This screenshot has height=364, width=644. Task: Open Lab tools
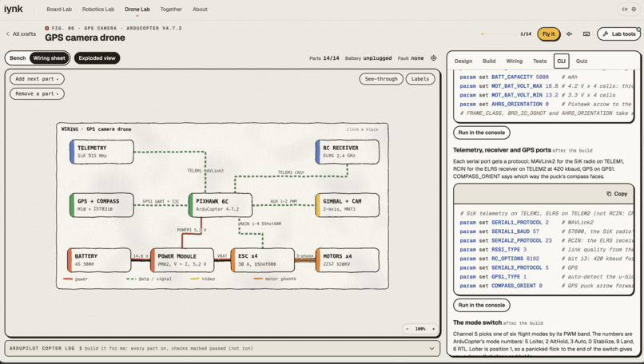click(619, 34)
